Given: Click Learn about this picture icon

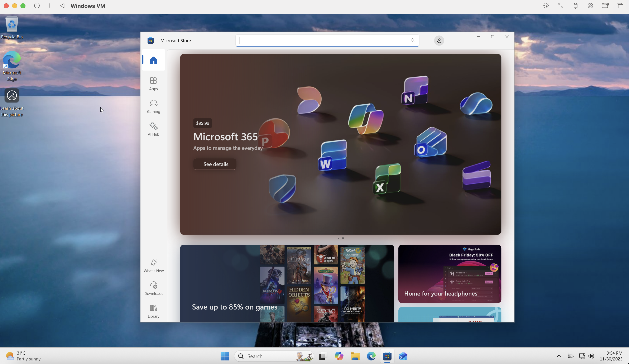Looking at the screenshot, I should 12,102.
